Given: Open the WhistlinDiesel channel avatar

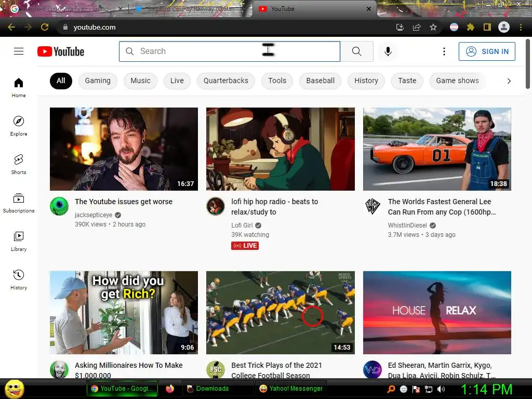Looking at the screenshot, I should (372, 206).
